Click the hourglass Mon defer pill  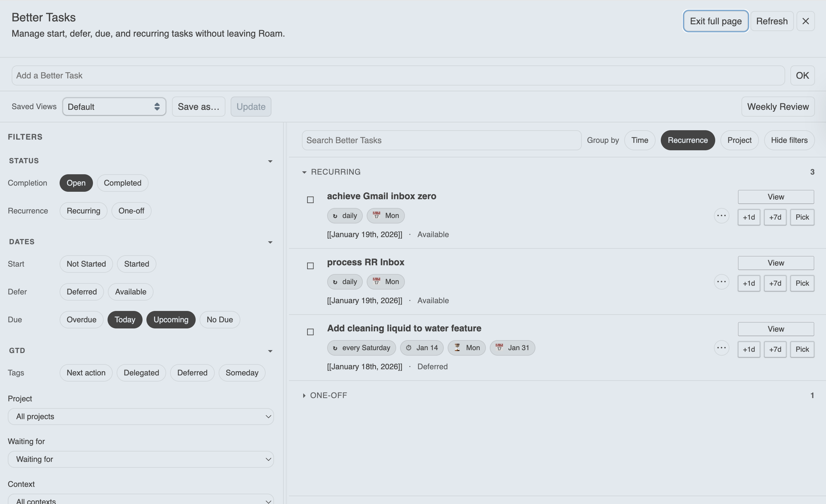click(x=466, y=348)
